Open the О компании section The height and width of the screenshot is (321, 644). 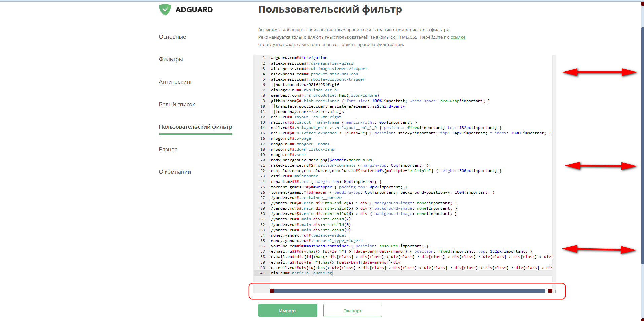point(175,172)
